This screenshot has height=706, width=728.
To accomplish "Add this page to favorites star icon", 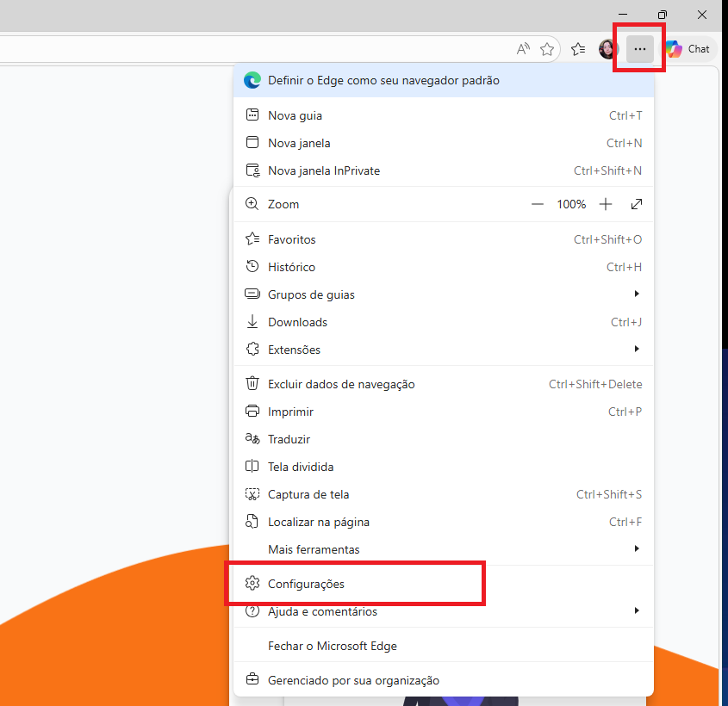I will [x=547, y=49].
